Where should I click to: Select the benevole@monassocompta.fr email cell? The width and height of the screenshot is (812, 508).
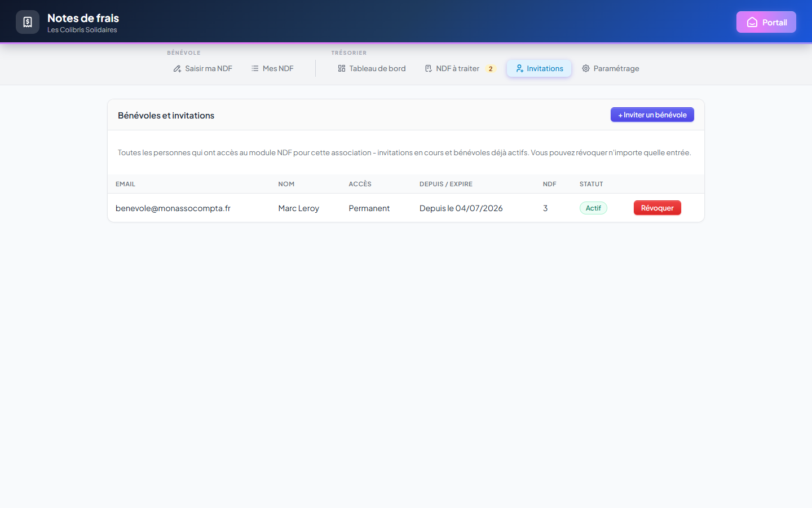pyautogui.click(x=173, y=208)
